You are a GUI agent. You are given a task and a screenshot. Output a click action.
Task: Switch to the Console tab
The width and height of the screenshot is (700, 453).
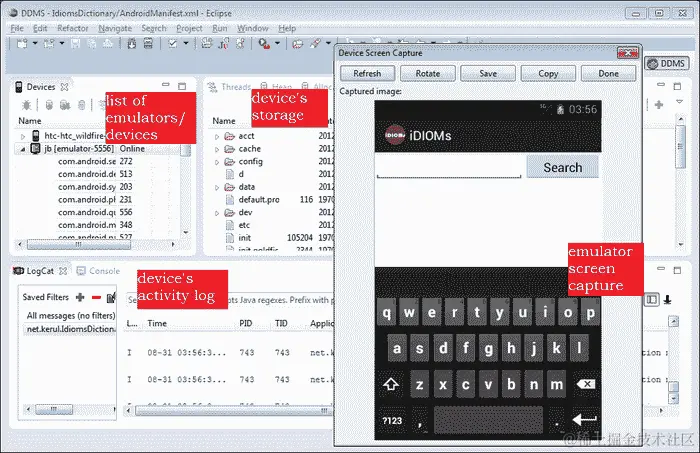coord(99,271)
